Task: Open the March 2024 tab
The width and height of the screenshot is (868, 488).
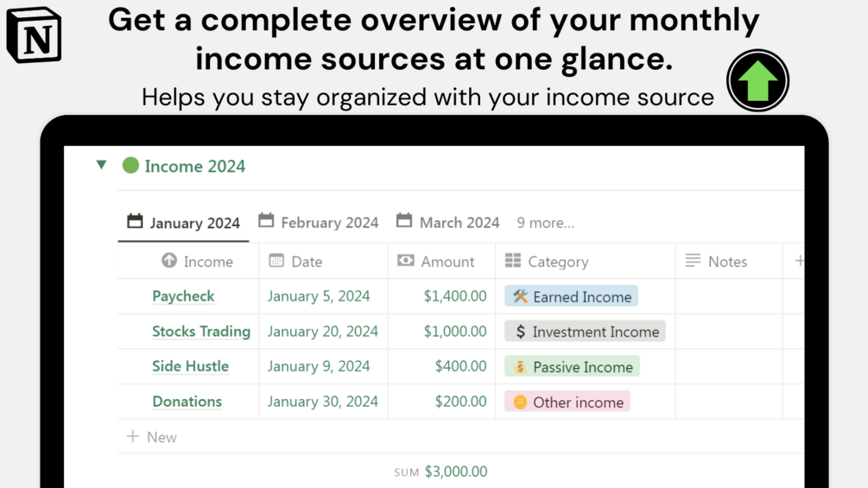Action: pyautogui.click(x=448, y=222)
